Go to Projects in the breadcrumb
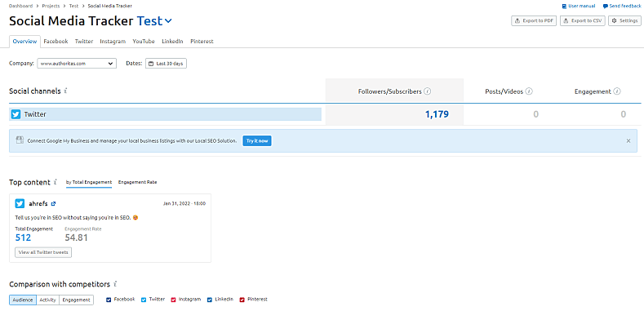644x311 pixels. (x=51, y=7)
